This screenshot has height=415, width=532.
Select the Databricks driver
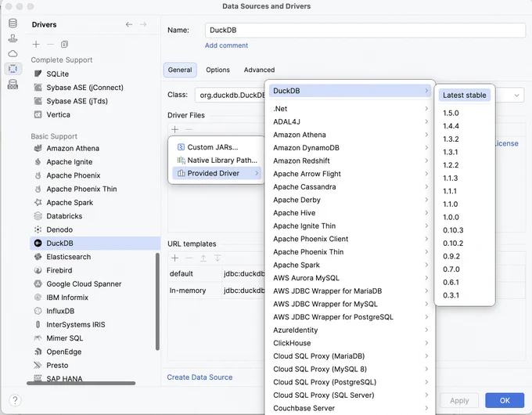point(95,216)
